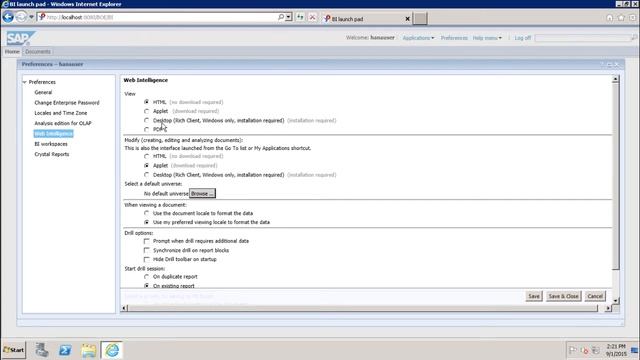Image resolution: width=640 pixels, height=360 pixels.
Task: Click the SAP logo
Action: pyautogui.click(x=20, y=38)
